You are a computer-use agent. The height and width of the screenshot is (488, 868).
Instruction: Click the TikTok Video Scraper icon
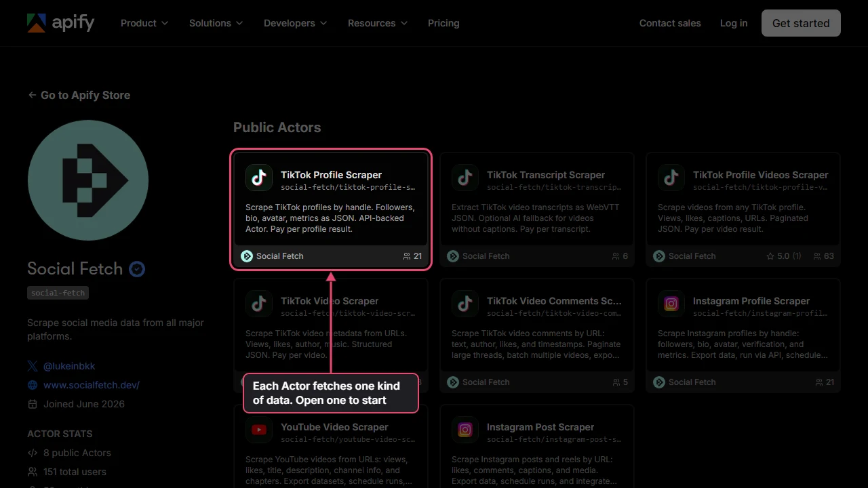pos(259,304)
